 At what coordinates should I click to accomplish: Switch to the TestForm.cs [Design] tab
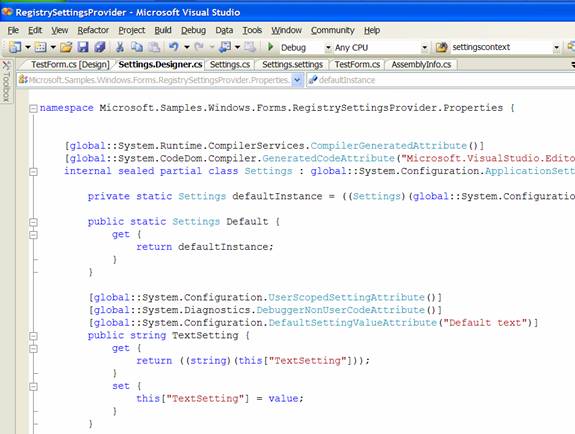70,65
